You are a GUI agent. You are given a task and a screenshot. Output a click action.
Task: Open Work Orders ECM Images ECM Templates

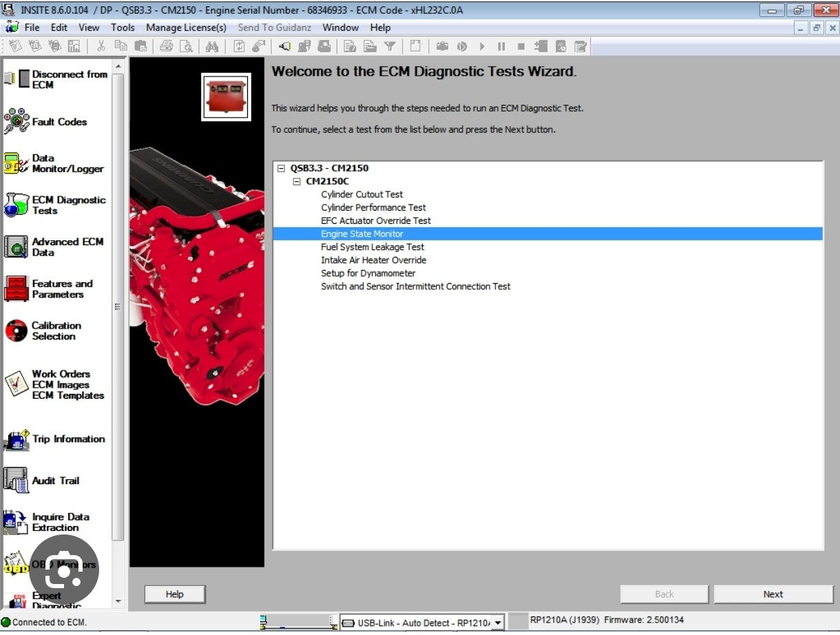click(x=54, y=384)
